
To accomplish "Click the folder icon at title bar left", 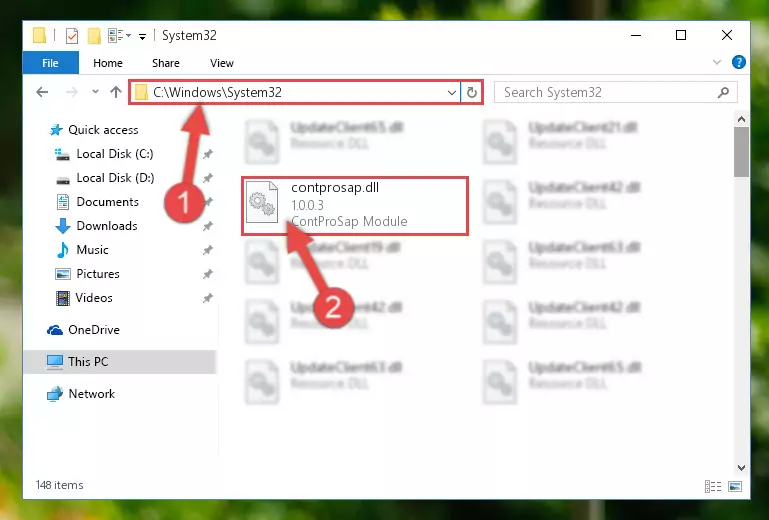I will coord(39,35).
